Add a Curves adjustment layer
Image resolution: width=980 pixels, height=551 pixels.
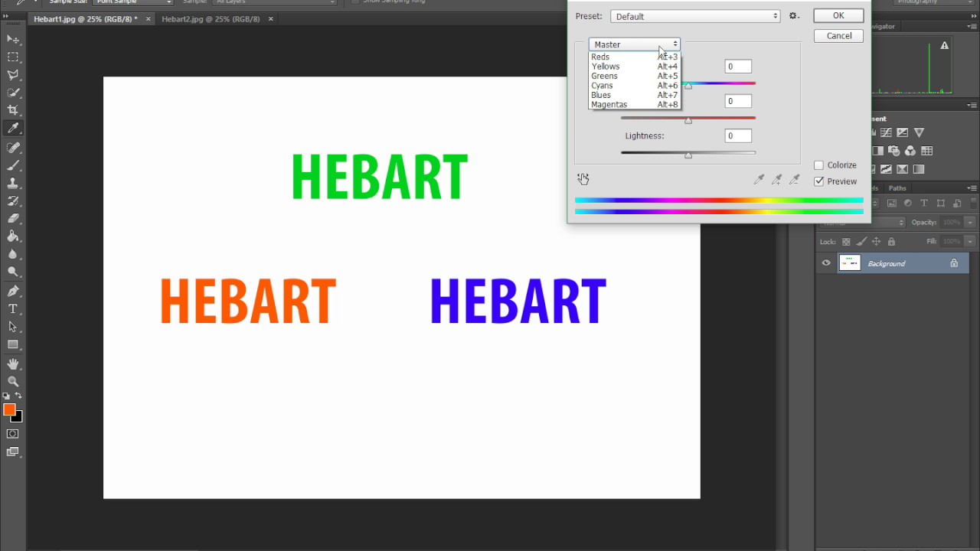886,132
